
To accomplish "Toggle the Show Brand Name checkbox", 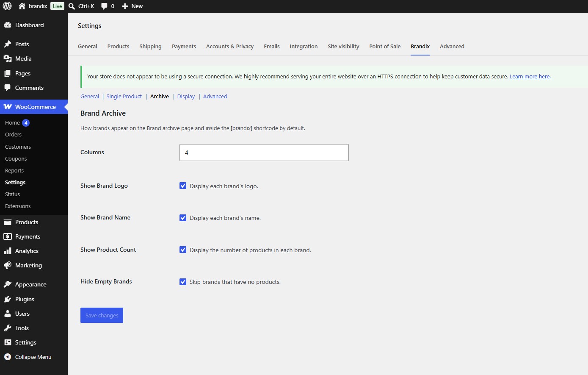I will 183,218.
